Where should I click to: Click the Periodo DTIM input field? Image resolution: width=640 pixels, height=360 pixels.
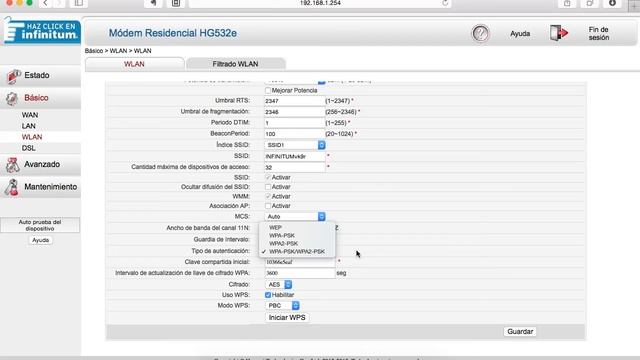click(x=294, y=123)
